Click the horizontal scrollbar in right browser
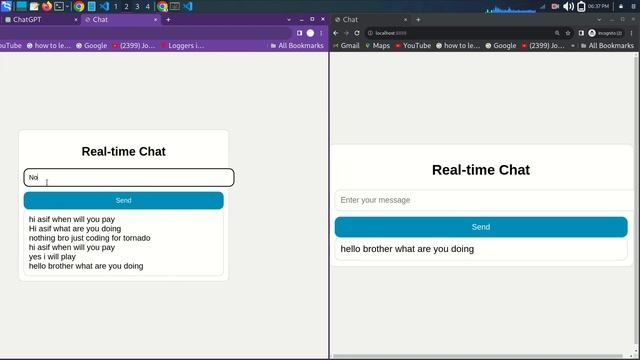The height and width of the screenshot is (360, 640). click(478, 356)
